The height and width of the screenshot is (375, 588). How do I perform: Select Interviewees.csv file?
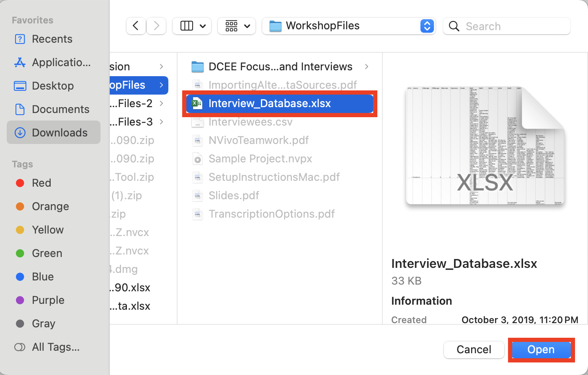tap(279, 122)
